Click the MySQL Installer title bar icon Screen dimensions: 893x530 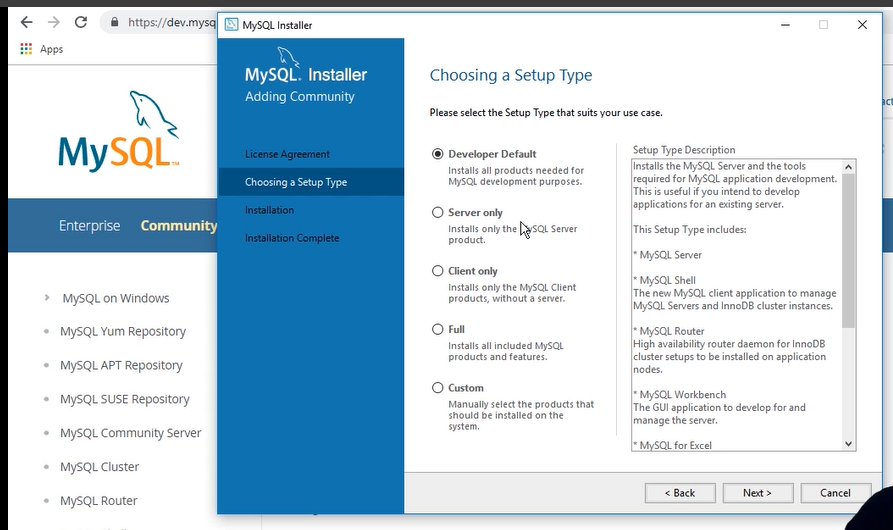(x=231, y=24)
